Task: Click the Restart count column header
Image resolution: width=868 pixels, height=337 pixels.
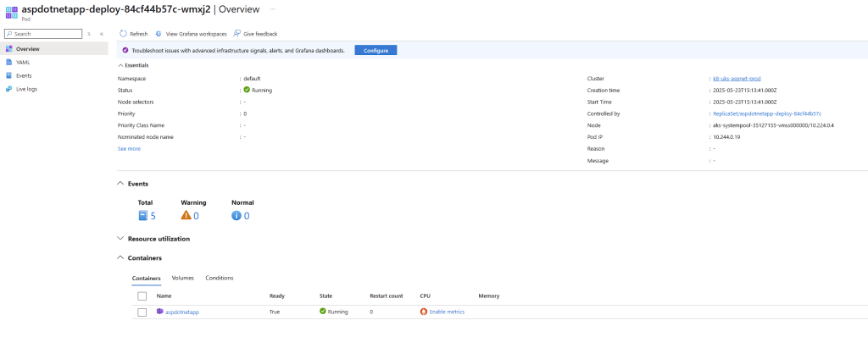Action: pos(387,296)
